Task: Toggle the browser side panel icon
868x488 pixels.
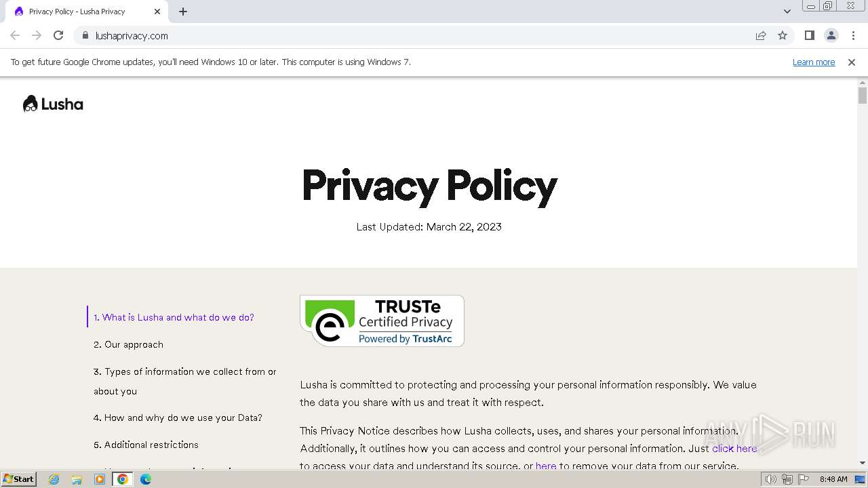Action: [809, 35]
